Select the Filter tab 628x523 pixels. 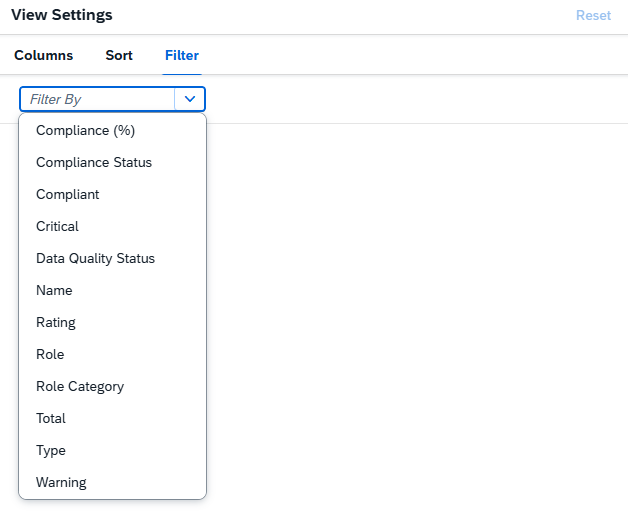(182, 55)
